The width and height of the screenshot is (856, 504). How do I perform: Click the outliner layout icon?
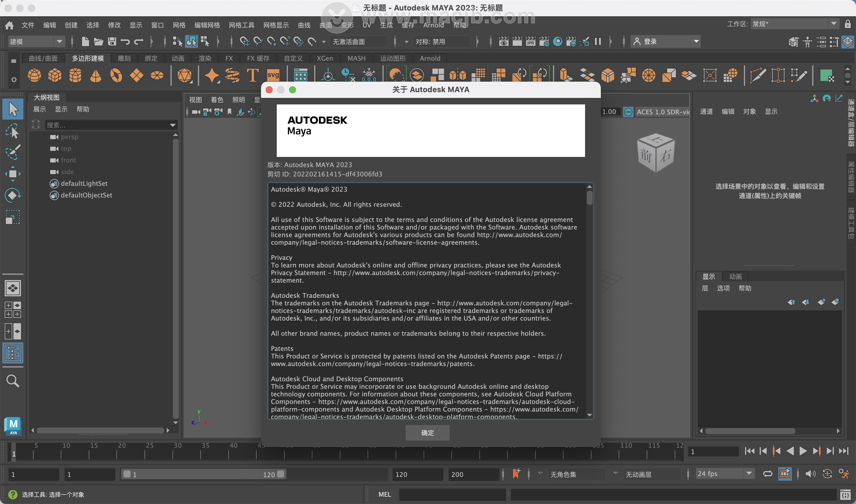click(x=13, y=353)
